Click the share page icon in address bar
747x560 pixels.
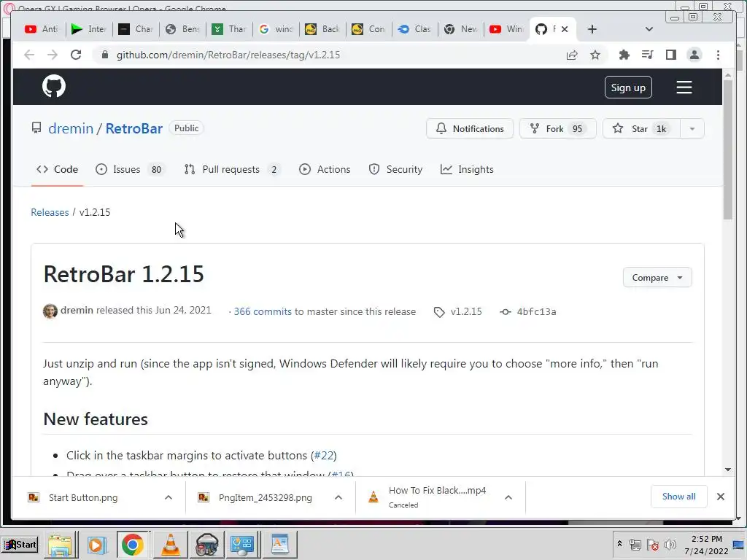572,55
